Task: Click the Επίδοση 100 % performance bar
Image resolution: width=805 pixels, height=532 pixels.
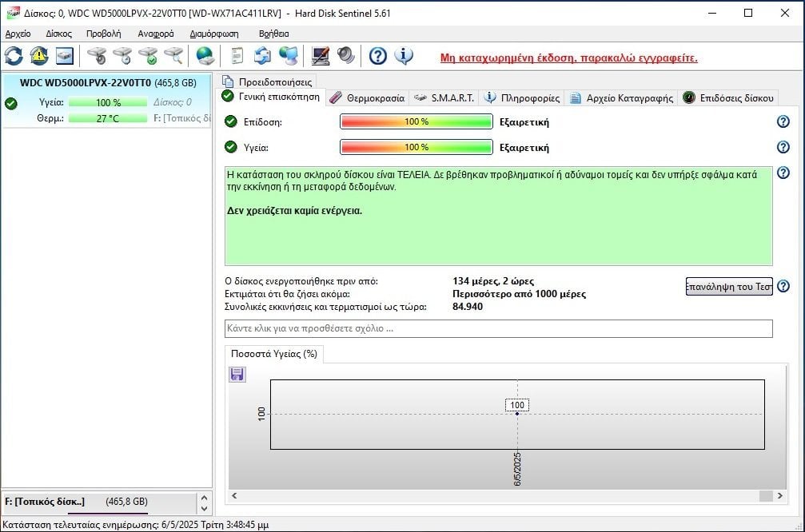Action: coord(416,121)
